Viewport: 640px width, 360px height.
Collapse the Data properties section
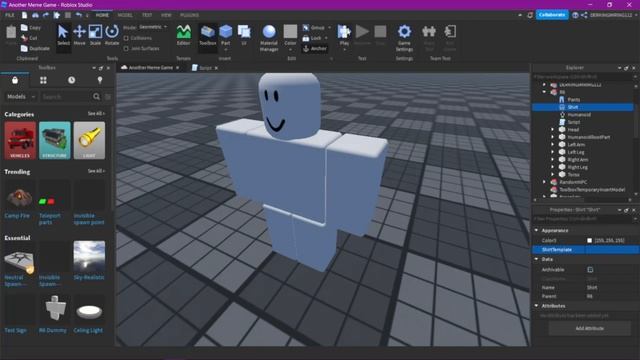(536, 259)
